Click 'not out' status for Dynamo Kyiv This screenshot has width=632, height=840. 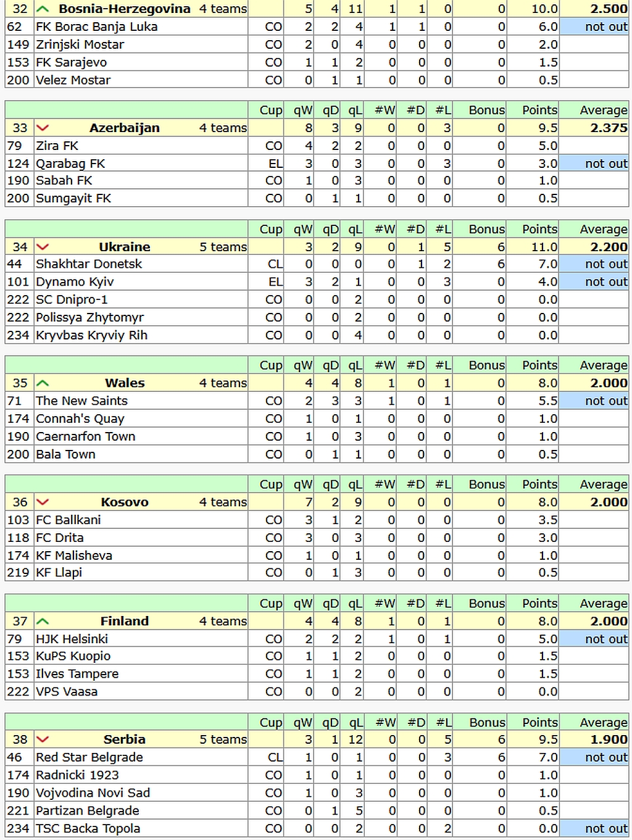click(605, 281)
